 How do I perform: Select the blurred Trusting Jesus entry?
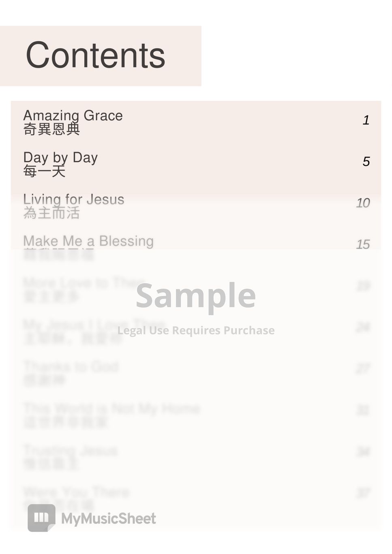71,450
